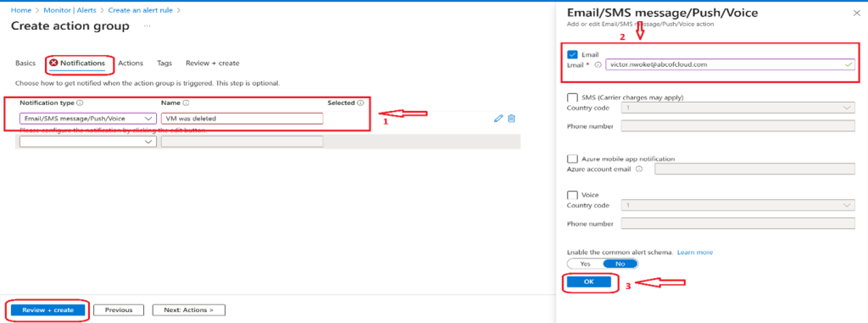Open the Voice Country code dropdown

point(738,205)
